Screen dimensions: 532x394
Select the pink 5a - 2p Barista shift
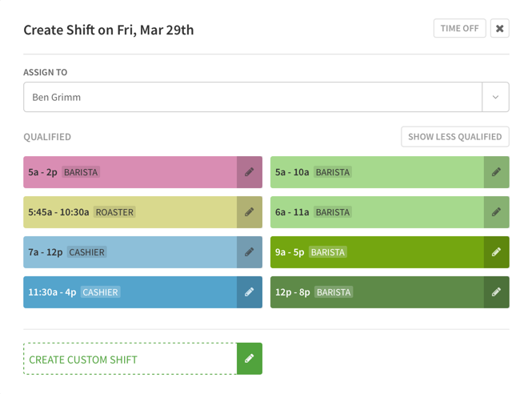130,172
